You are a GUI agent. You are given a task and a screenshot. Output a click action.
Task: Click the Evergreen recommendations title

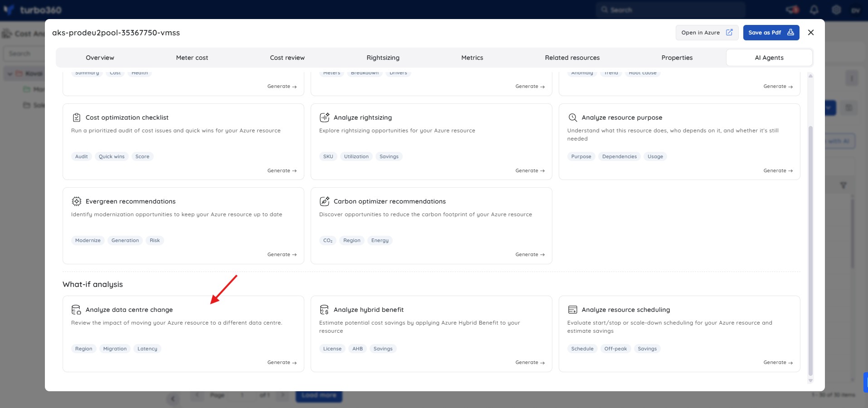coord(131,201)
